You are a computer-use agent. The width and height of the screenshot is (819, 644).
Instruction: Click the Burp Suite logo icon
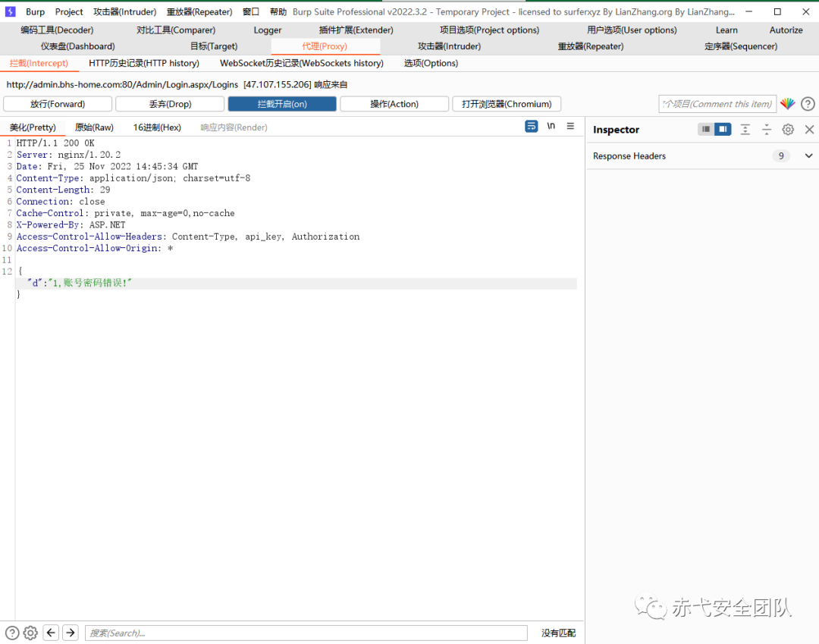(x=10, y=11)
